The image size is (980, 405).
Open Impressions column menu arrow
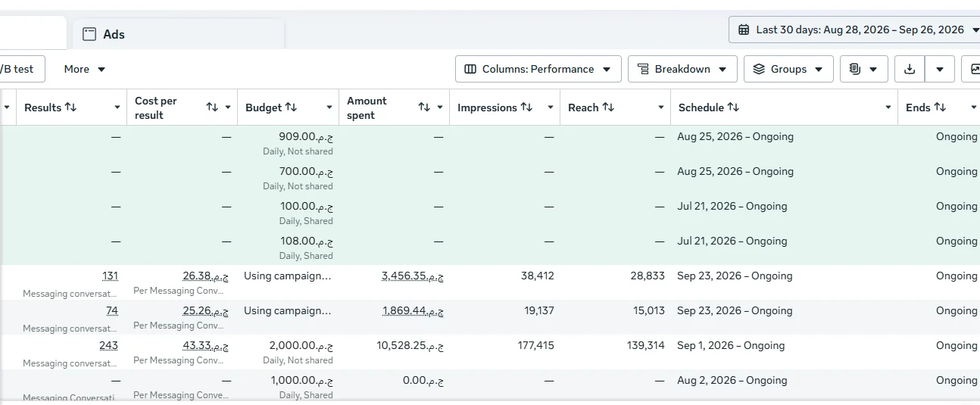coord(550,107)
